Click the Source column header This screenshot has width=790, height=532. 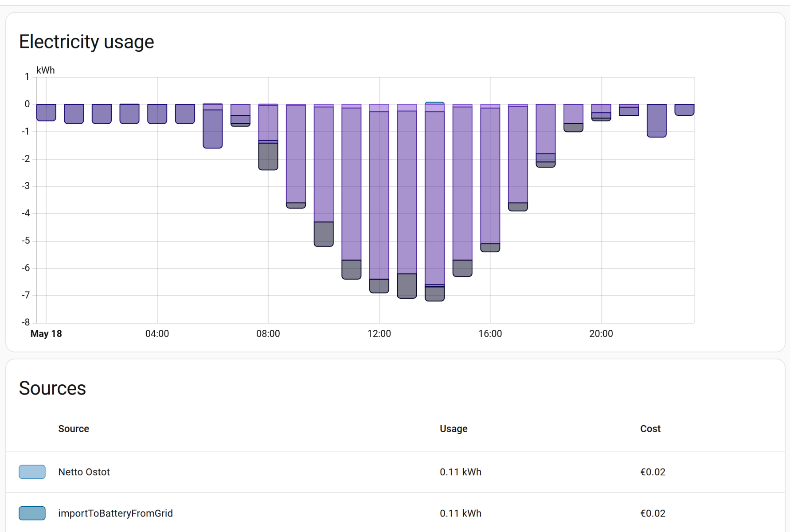point(74,429)
